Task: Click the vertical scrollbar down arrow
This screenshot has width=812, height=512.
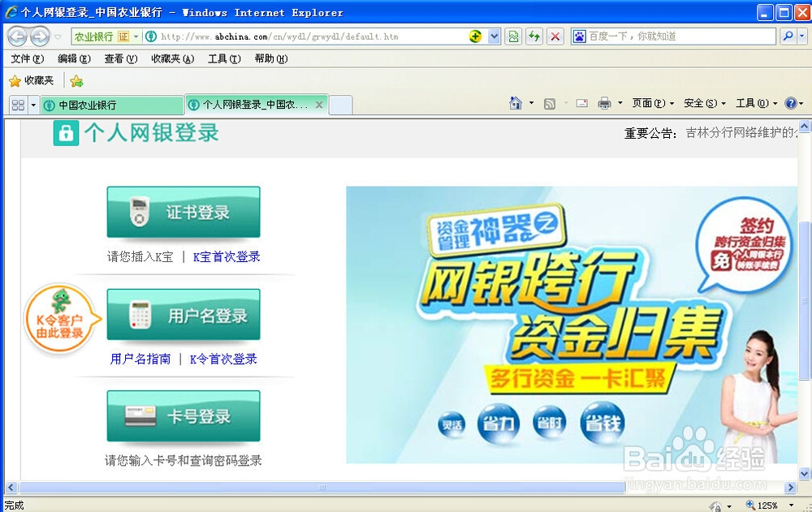Action: click(x=804, y=473)
